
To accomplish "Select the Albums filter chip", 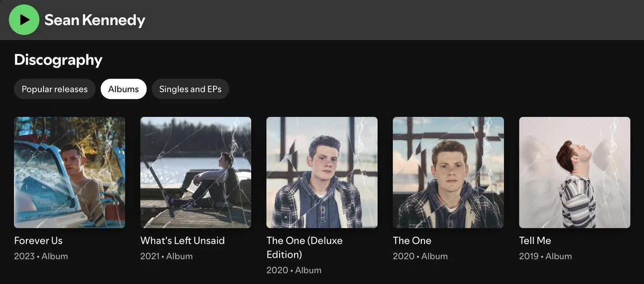I will pos(123,89).
